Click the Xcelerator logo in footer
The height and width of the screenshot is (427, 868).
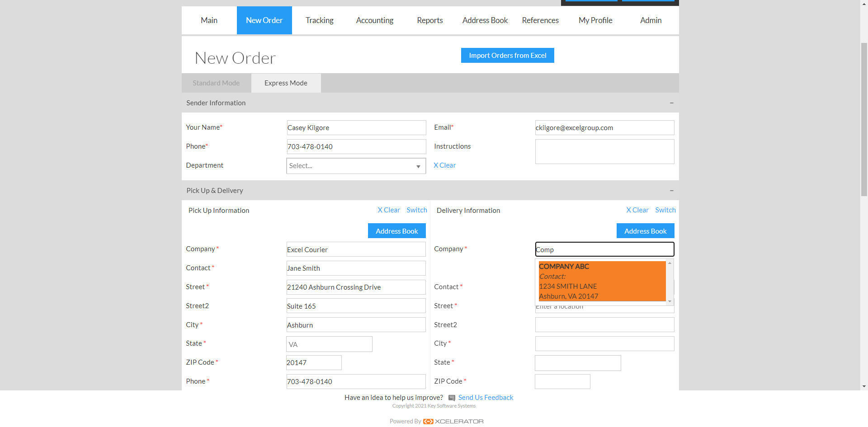point(453,422)
